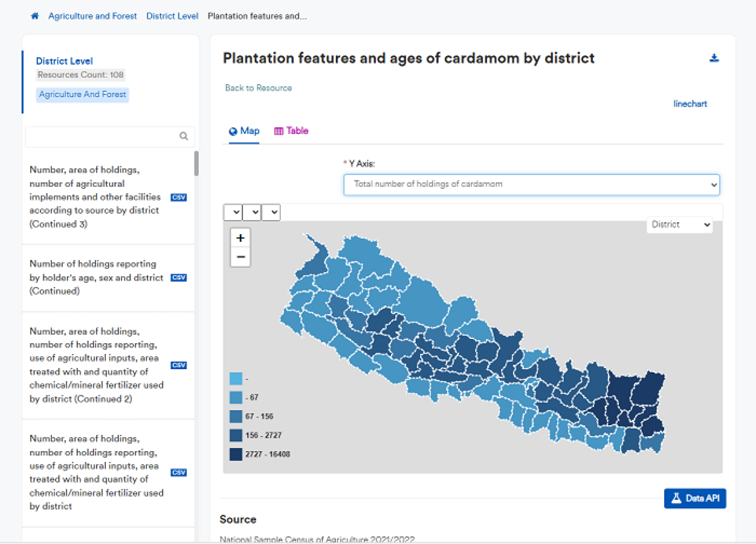Expand the third small dropdown above map

click(x=271, y=213)
